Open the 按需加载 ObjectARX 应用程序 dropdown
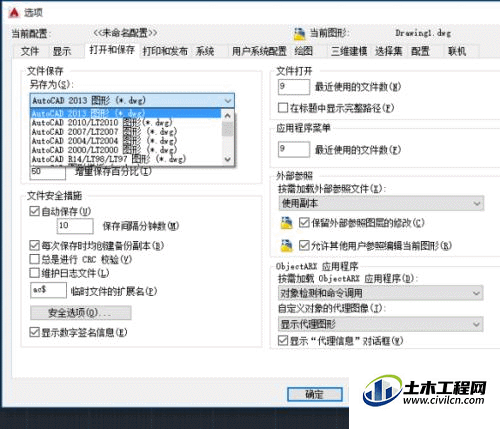This screenshot has width=500, height=429. 381,293
